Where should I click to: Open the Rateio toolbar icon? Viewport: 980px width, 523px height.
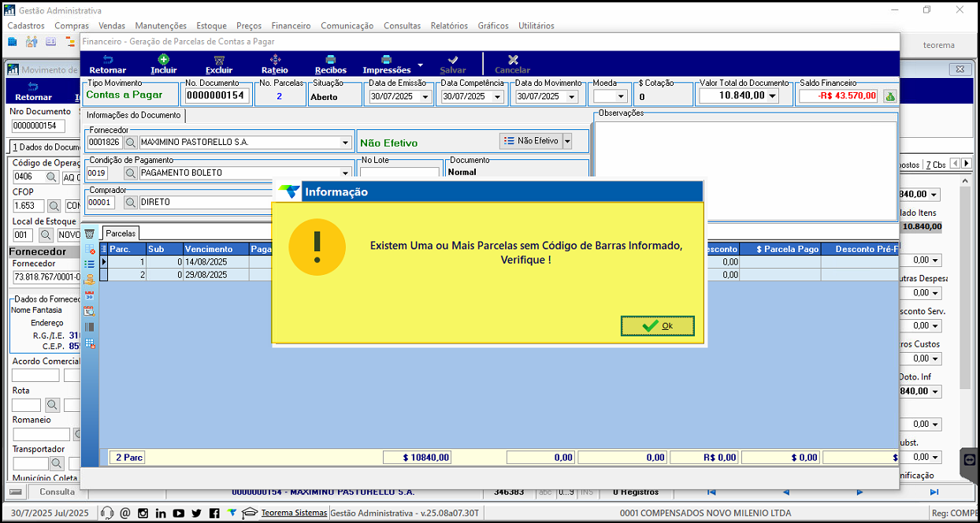point(275,59)
